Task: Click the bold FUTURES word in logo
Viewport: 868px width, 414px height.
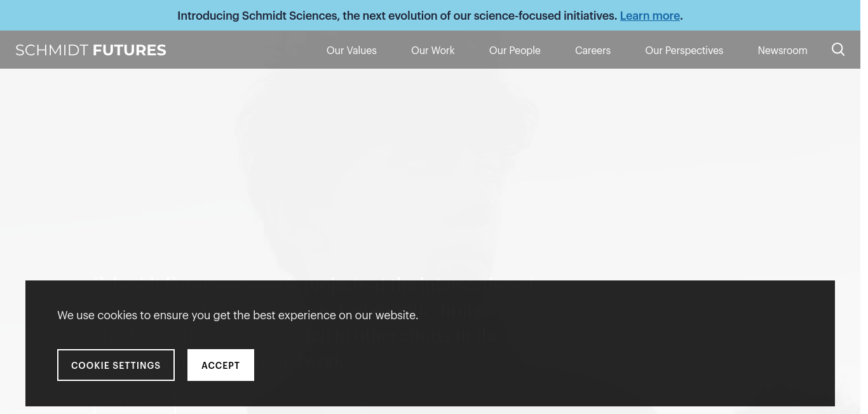Action: pyautogui.click(x=130, y=50)
